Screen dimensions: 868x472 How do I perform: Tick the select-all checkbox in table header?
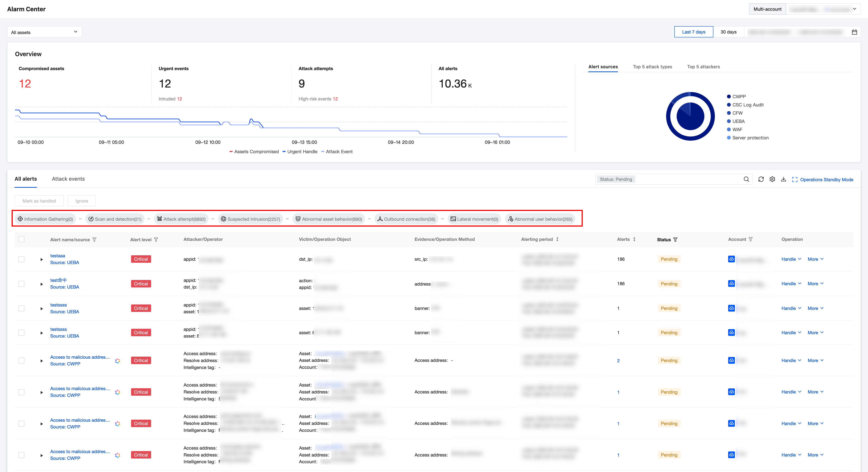click(x=21, y=239)
